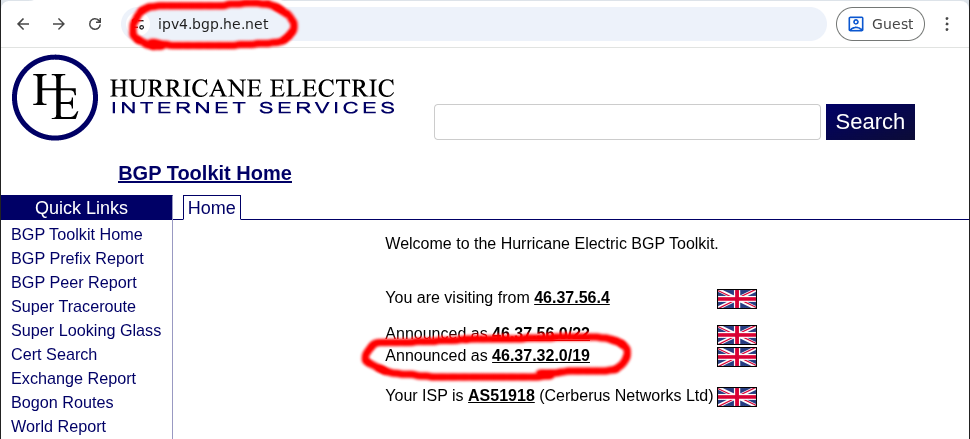Open BGP Peer Report link

point(74,282)
